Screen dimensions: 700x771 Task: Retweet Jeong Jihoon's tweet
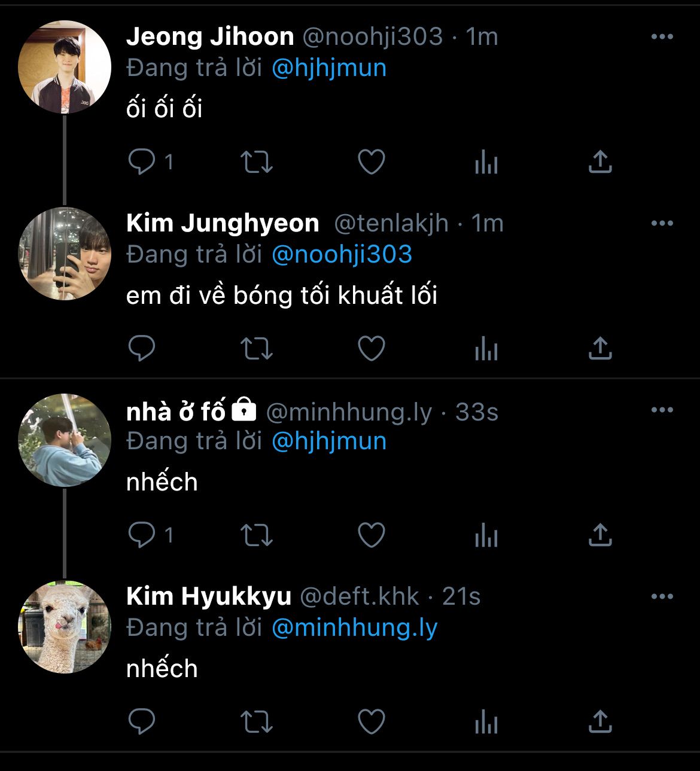pos(257,162)
